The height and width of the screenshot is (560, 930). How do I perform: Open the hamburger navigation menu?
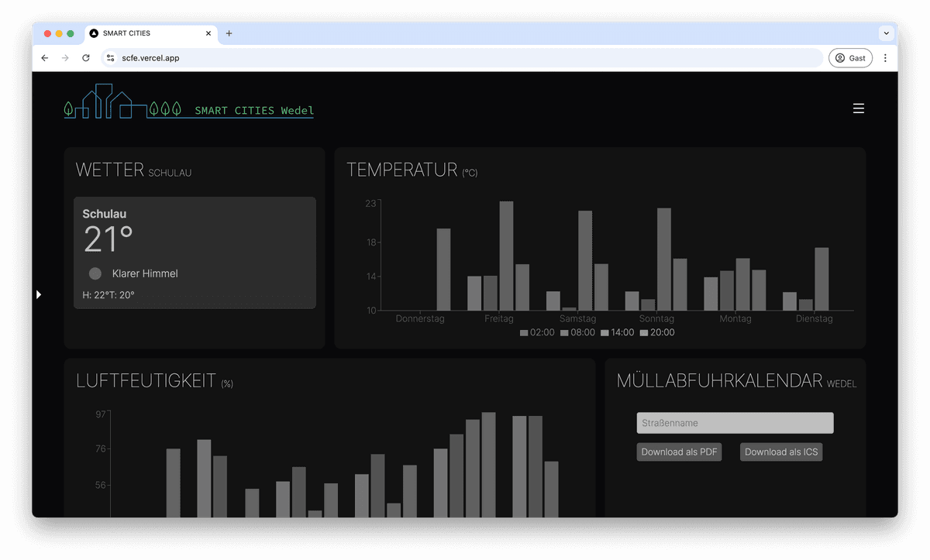tap(858, 108)
